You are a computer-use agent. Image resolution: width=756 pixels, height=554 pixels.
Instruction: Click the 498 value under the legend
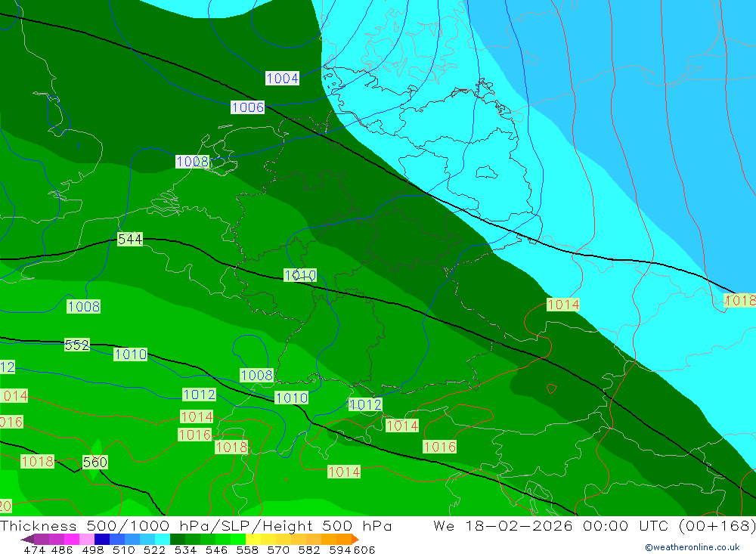tap(92, 549)
